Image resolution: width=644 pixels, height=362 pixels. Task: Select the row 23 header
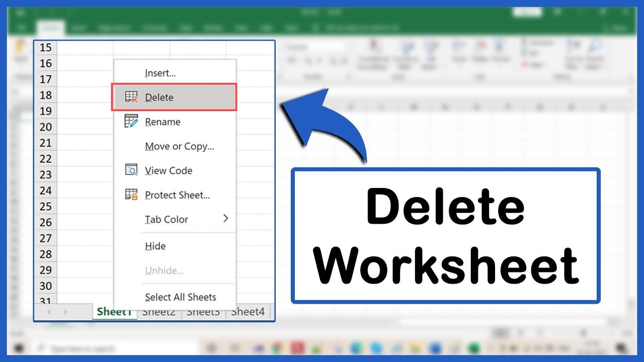click(46, 174)
